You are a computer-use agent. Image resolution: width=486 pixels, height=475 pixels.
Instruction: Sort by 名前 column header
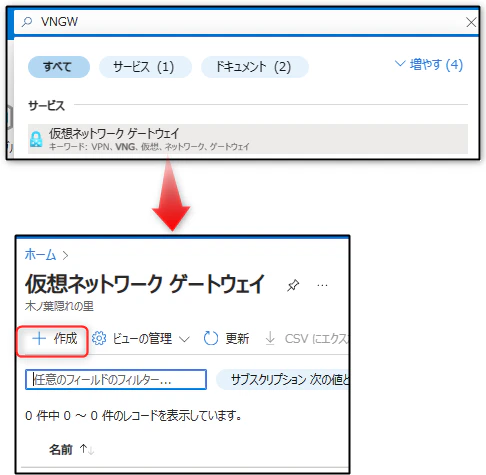pyautogui.click(x=61, y=450)
